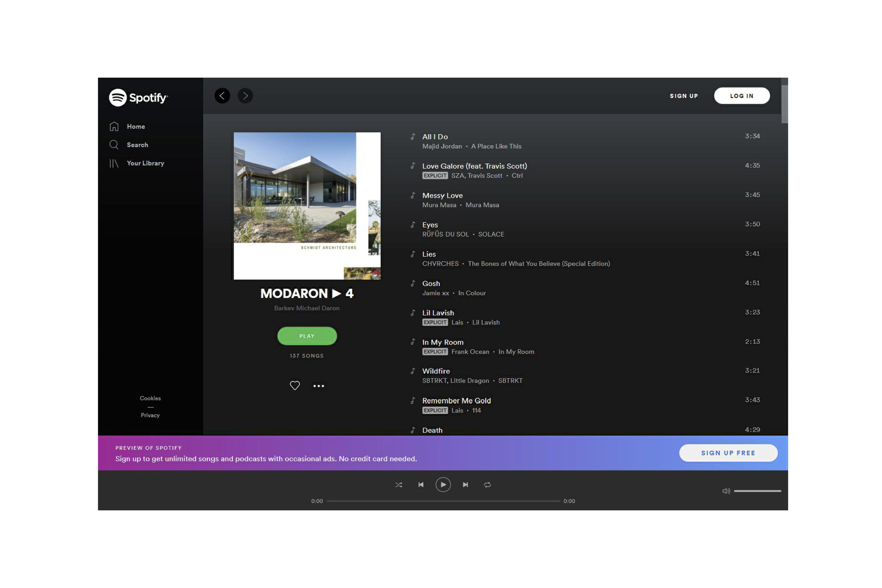Screen dimensions: 882x588
Task: Click SIGN UP FREE button
Action: [x=728, y=453]
